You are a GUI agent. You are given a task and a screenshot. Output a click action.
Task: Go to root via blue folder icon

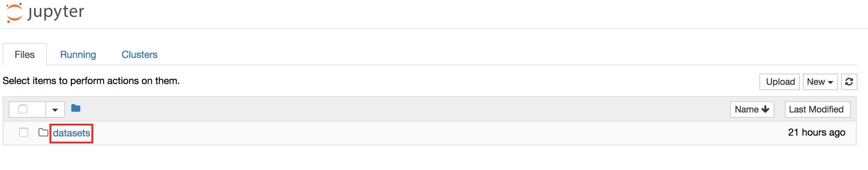[76, 108]
